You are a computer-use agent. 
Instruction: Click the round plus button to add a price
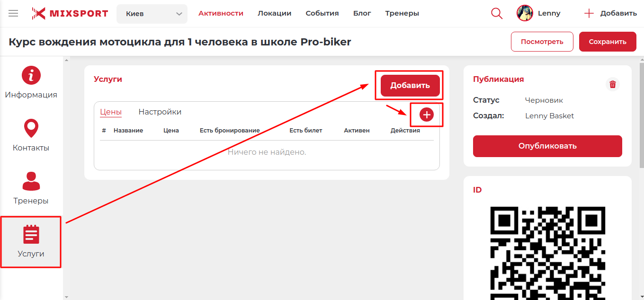(427, 115)
